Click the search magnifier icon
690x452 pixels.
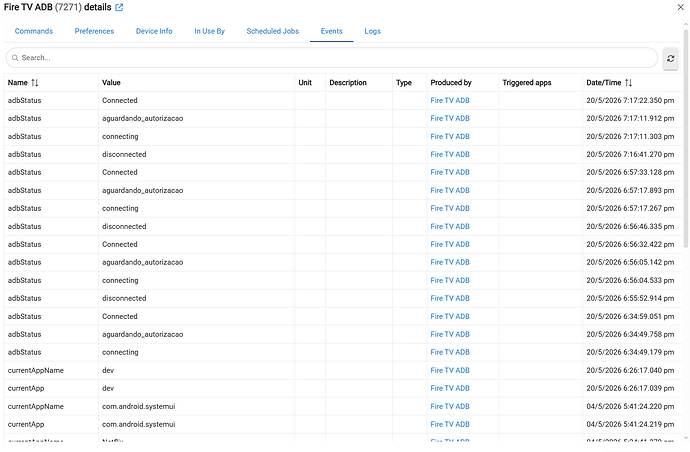(x=15, y=58)
